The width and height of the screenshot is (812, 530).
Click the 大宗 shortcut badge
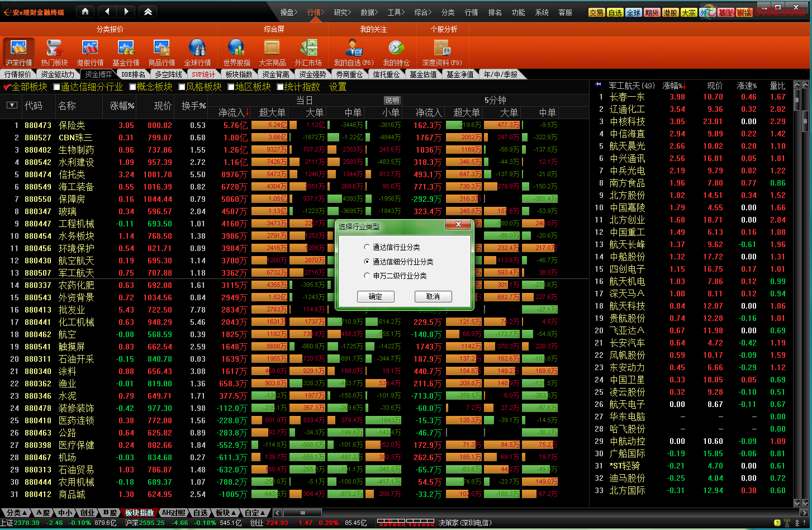(x=688, y=12)
